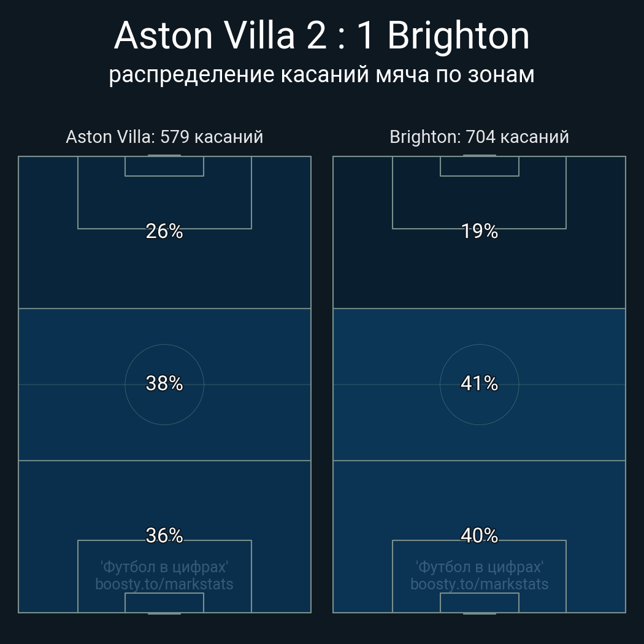Image resolution: width=644 pixels, height=644 pixels.
Task: Click the 40% value on Brighton pitch
Action: point(479,535)
